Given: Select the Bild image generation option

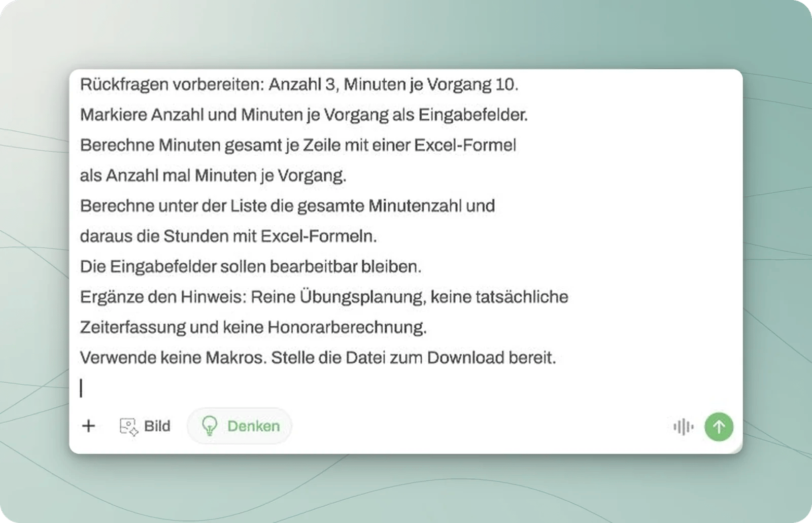Looking at the screenshot, I should coord(145,426).
